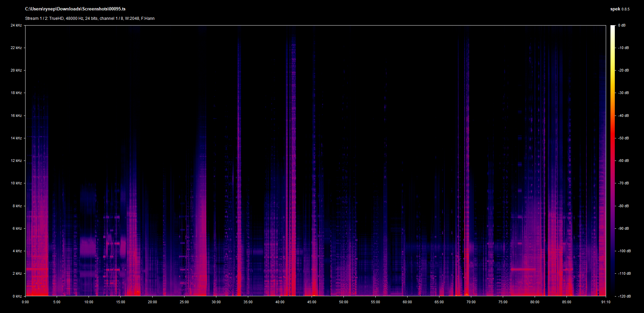Select the 45:00 time marker

point(312,302)
